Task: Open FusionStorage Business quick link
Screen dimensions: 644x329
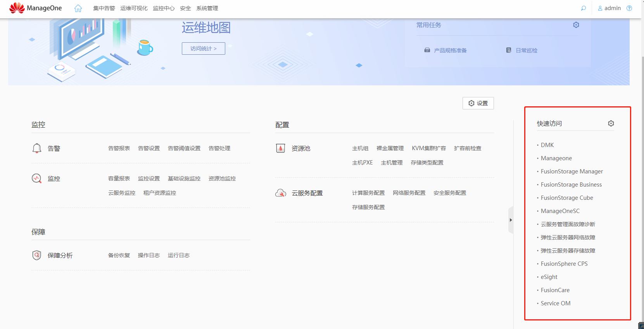Action: 571,185
